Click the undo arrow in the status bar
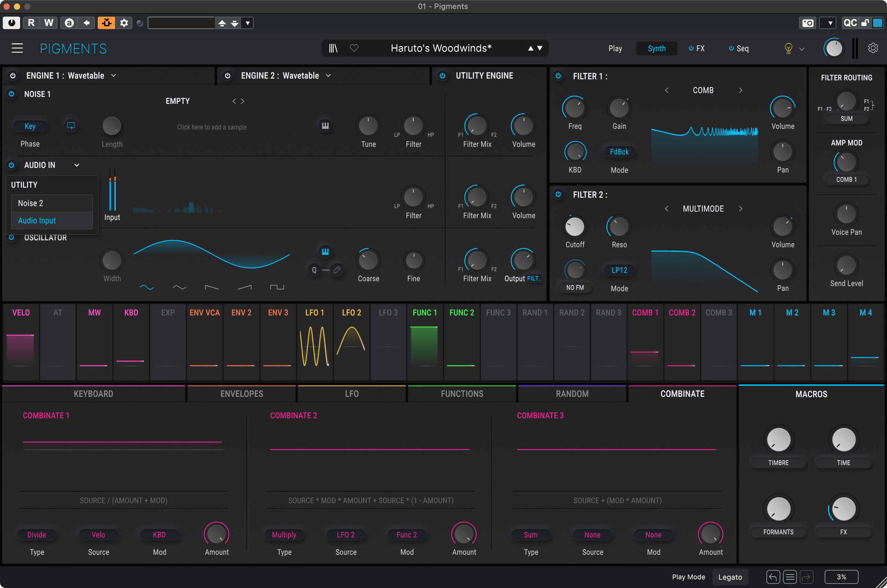 click(773, 577)
